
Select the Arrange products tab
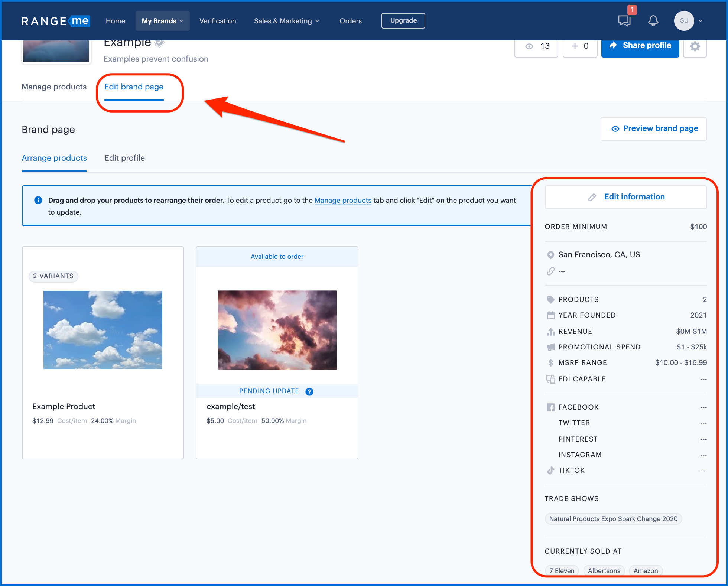click(54, 158)
